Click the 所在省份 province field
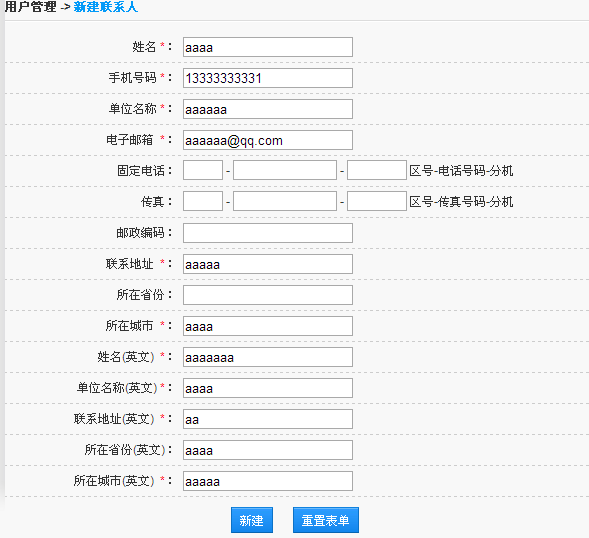 (268, 295)
